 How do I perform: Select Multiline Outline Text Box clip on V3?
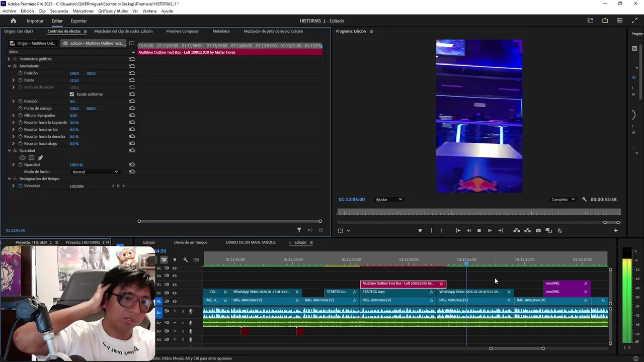403,284
